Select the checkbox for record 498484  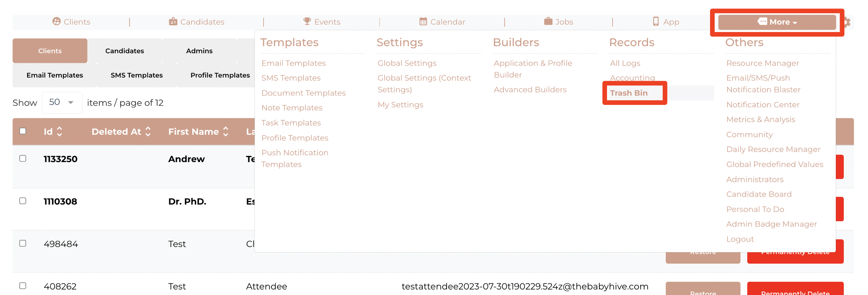[x=23, y=243]
